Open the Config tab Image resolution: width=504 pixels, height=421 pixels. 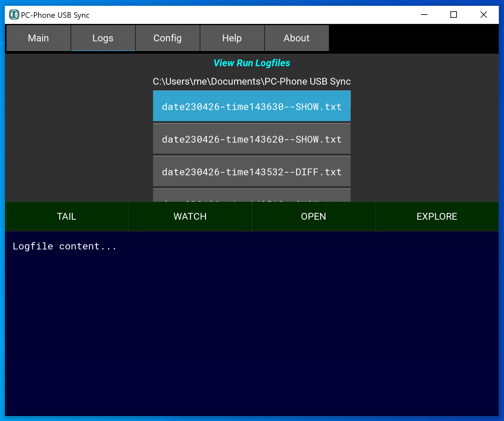point(168,38)
